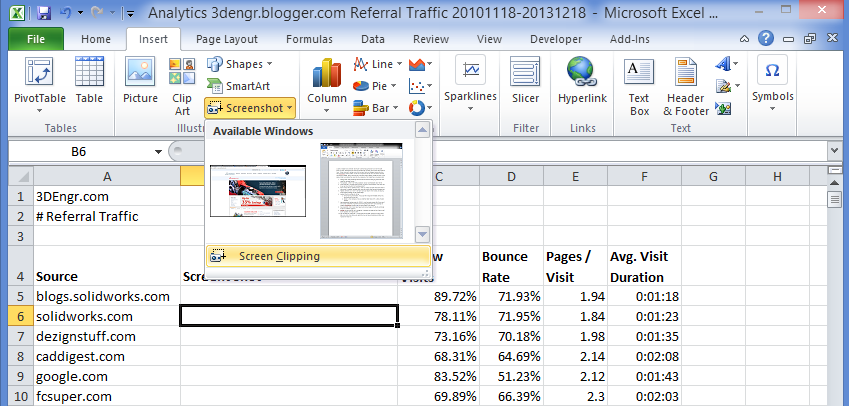Open Excel Help question mark
Screen dimensions: 849x406
coord(765,38)
